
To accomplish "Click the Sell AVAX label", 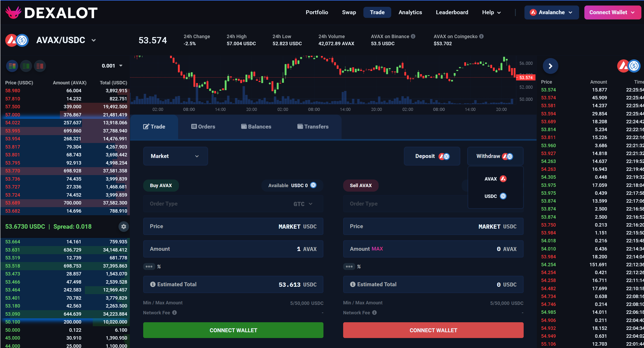I will (x=361, y=186).
